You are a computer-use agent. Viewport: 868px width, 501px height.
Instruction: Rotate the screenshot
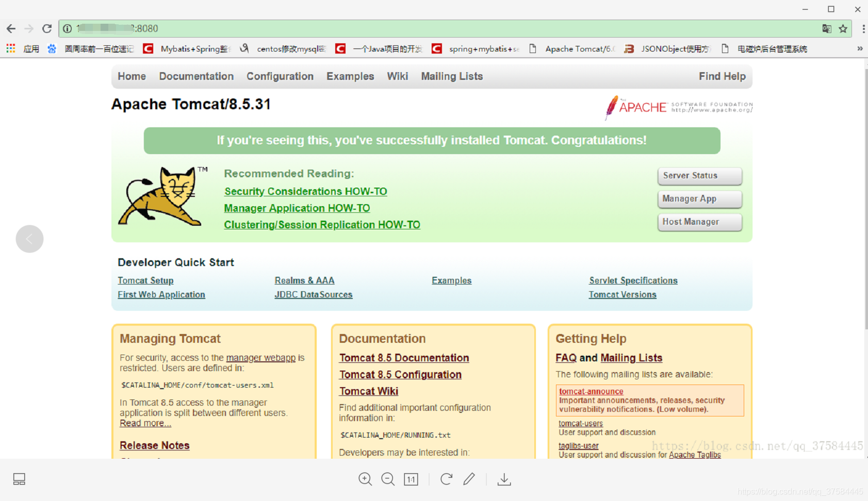[446, 479]
